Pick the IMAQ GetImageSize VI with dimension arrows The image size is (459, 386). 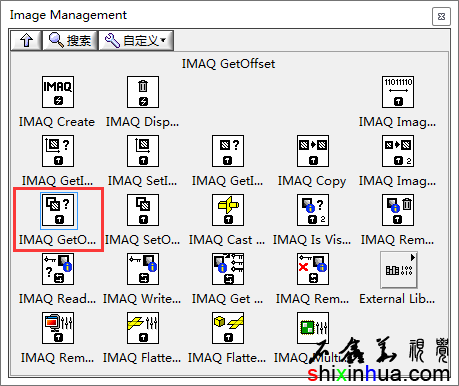point(58,151)
